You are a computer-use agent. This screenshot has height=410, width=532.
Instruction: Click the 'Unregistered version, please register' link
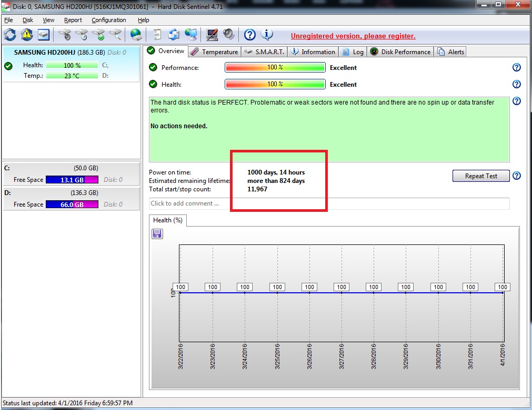(353, 36)
